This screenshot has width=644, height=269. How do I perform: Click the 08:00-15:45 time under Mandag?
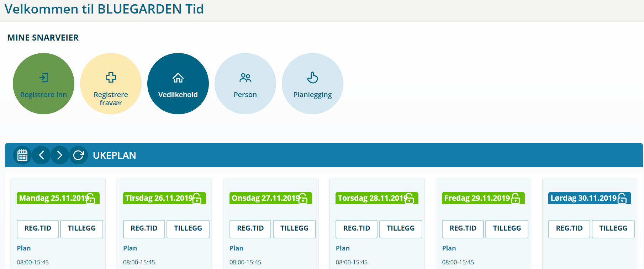(33, 262)
